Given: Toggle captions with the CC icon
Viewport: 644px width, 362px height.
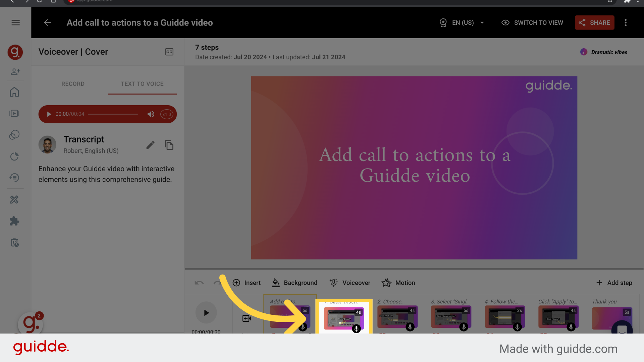Looking at the screenshot, I should 169,52.
